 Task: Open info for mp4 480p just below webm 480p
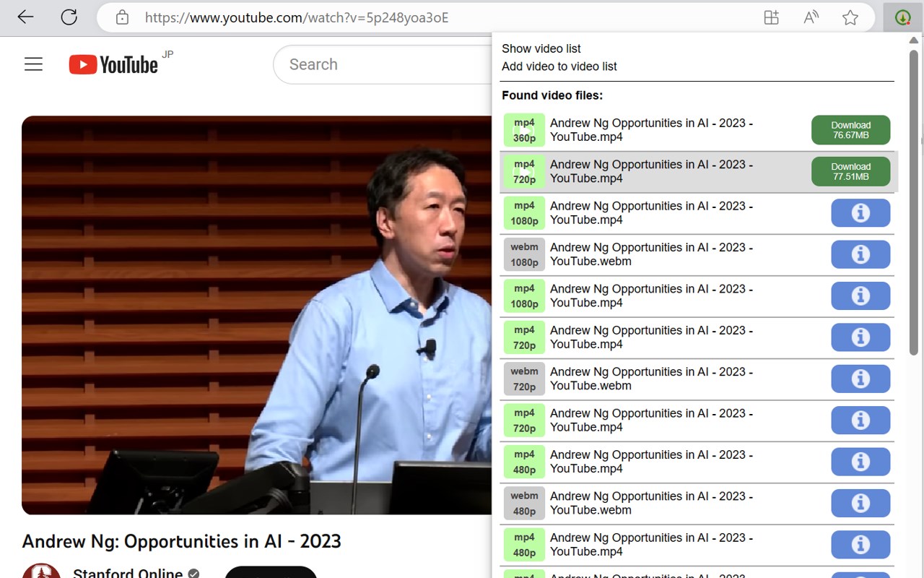[860, 545]
